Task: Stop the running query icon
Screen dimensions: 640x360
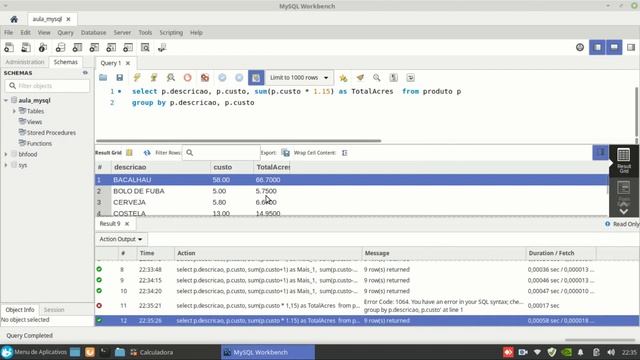Action: [x=187, y=78]
